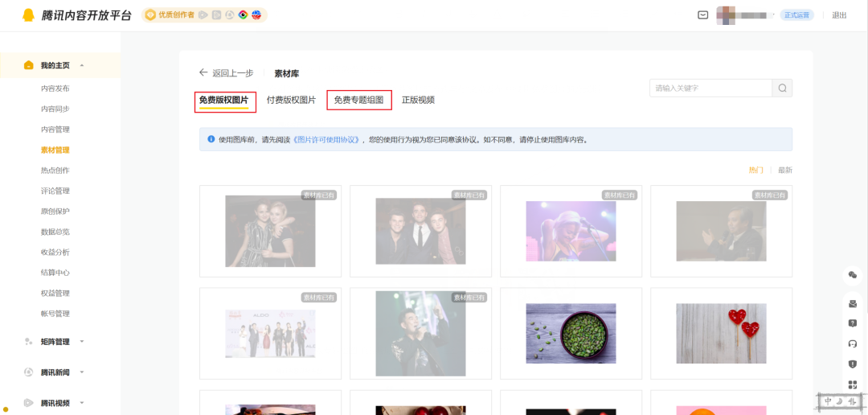868x415 pixels.
Task: Open the 《图片许可使用协议》 link
Action: pyautogui.click(x=326, y=140)
